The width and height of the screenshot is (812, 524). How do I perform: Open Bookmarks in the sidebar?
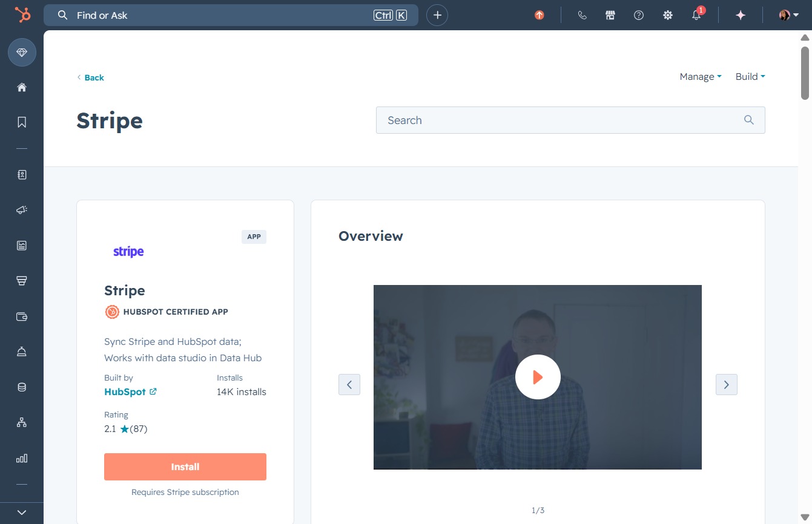pos(22,122)
